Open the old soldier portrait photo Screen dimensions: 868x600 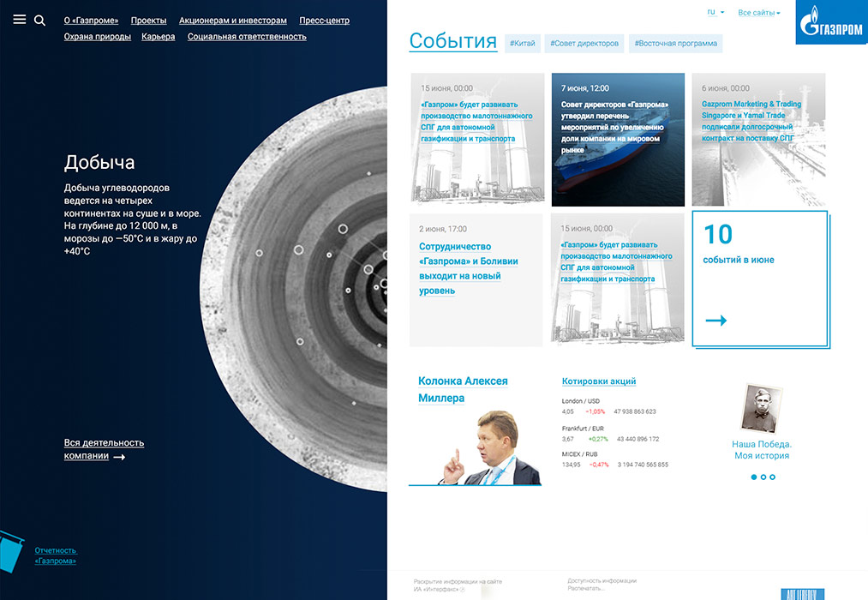[x=761, y=409]
